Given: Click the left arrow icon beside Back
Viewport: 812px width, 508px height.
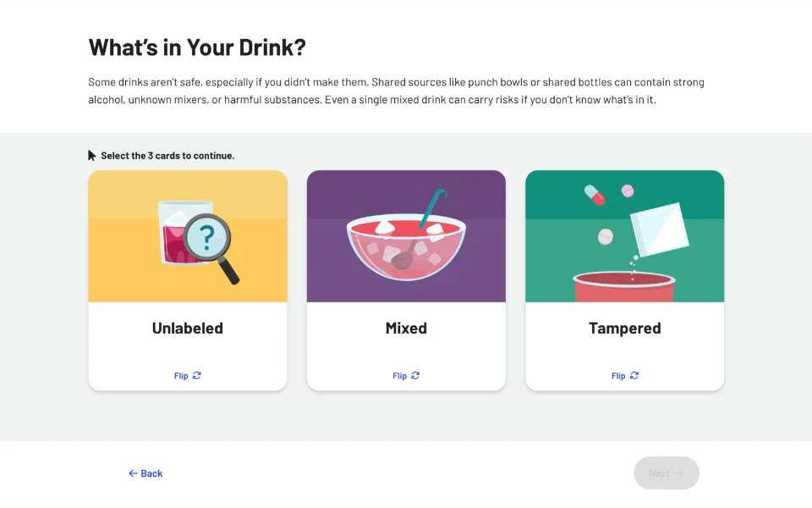Looking at the screenshot, I should click(133, 473).
